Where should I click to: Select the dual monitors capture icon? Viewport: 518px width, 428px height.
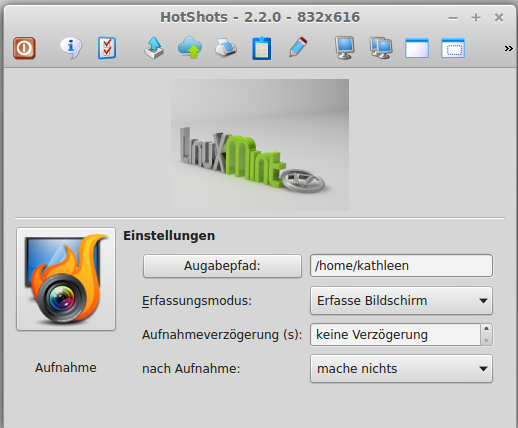(381, 48)
